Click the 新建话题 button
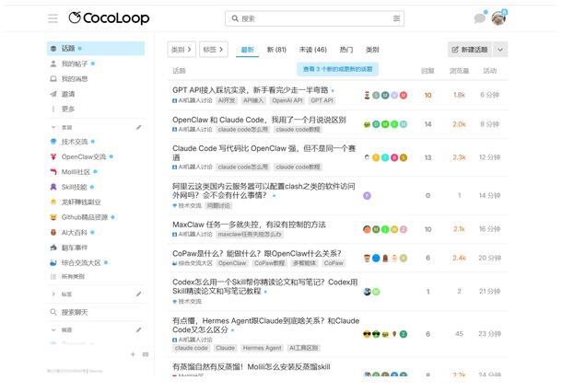The height and width of the screenshot is (392, 574). 470,50
